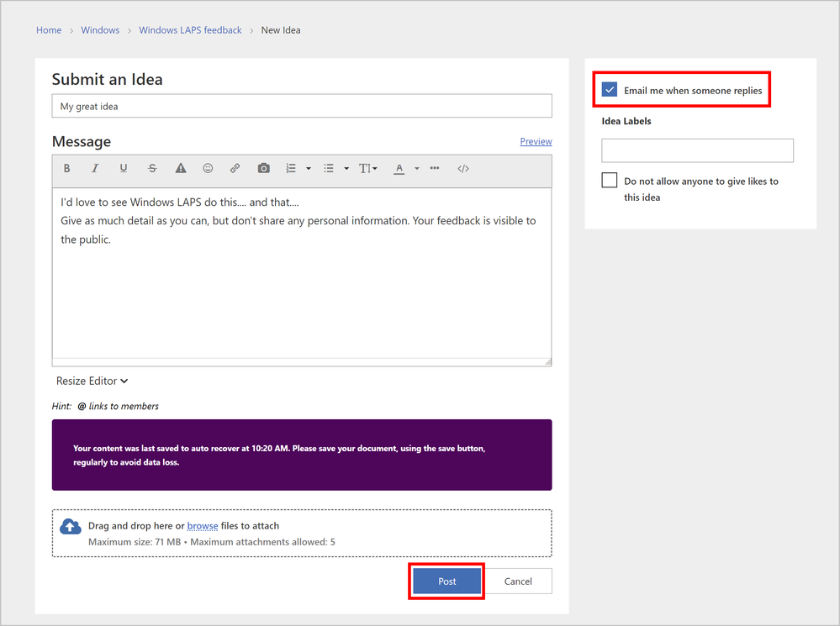Click the auto recover saved notice
Screen dimensions: 840x626
pos(302,455)
